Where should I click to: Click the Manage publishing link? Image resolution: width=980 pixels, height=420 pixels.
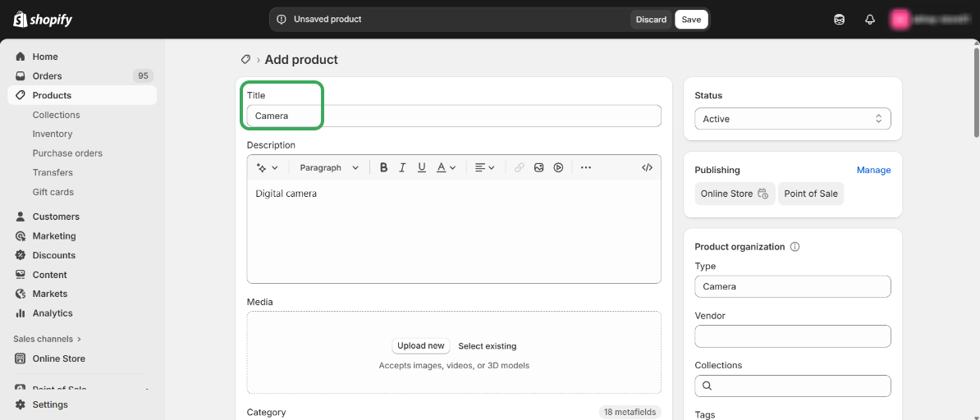coord(873,170)
